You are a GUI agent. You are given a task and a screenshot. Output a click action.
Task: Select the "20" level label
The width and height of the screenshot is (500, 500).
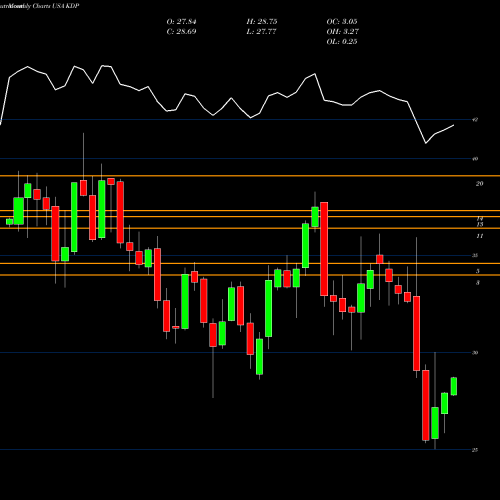pos(479,184)
